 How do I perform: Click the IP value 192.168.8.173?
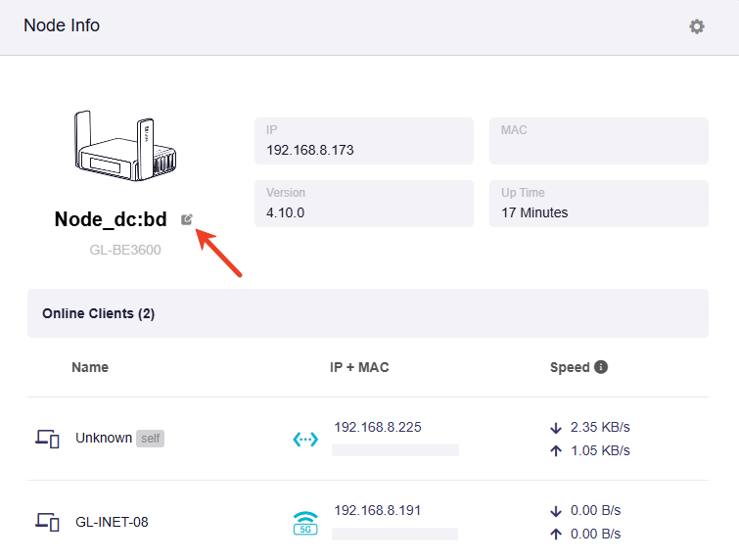click(310, 150)
